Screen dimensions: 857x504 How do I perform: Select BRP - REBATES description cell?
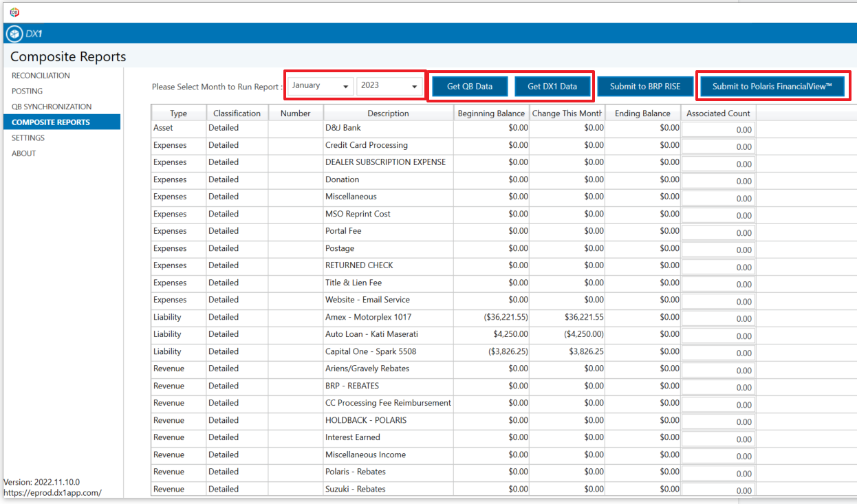point(389,386)
